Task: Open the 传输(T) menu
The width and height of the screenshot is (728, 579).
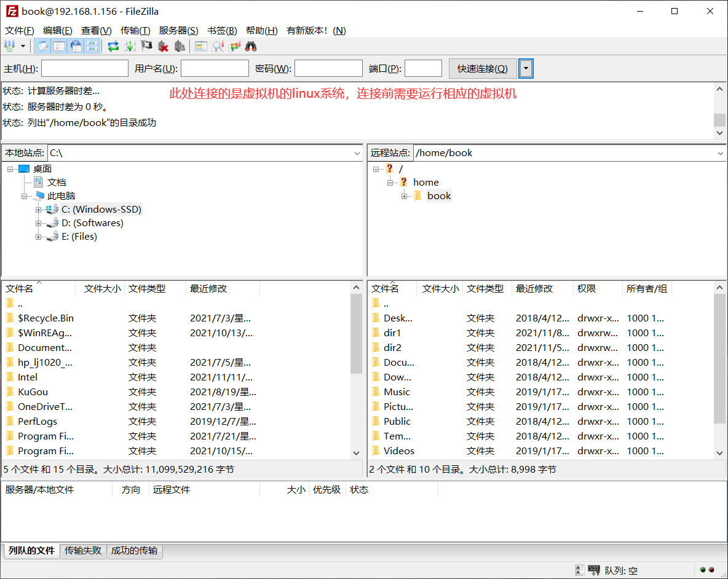Action: [x=135, y=31]
